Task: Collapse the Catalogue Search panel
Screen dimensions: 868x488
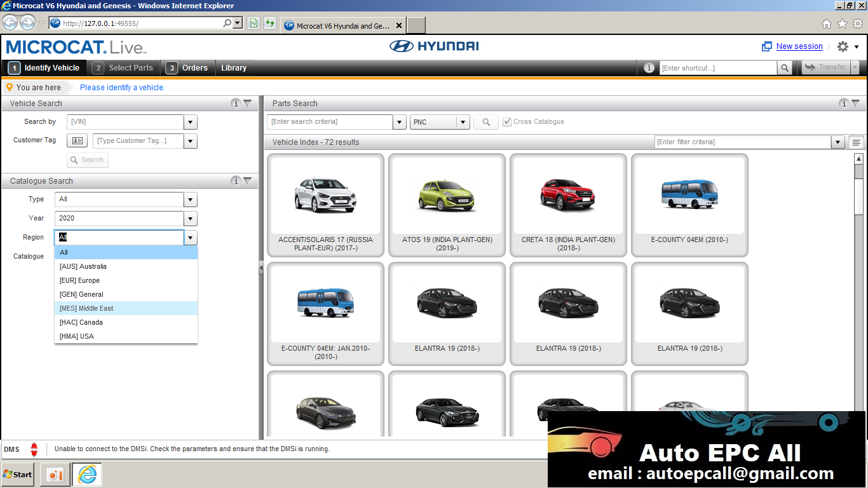Action: [248, 181]
